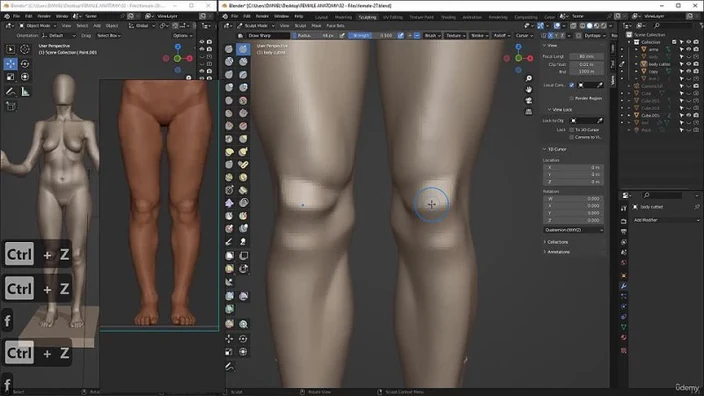Select the highlighted Draw Sharp brush icon

(243, 48)
